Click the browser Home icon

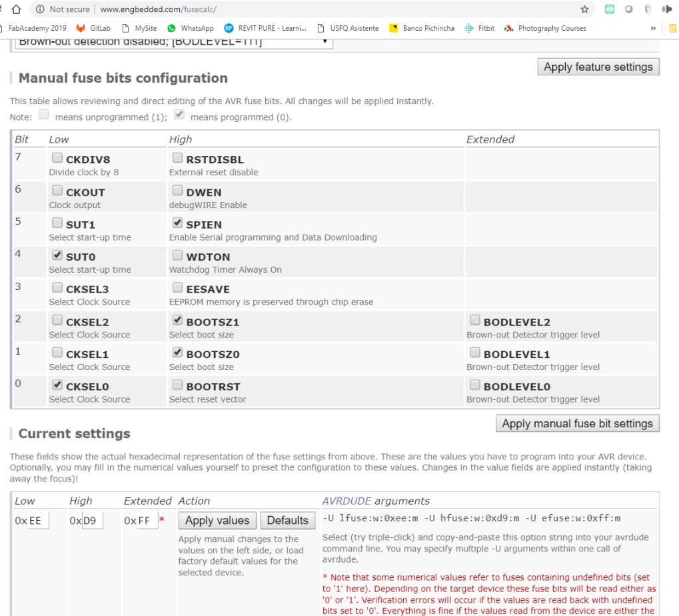[16, 9]
